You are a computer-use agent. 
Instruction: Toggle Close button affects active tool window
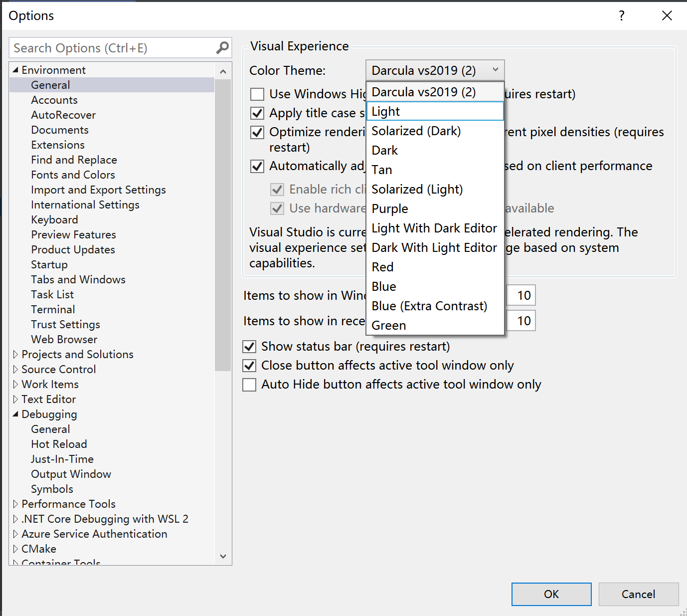249,366
